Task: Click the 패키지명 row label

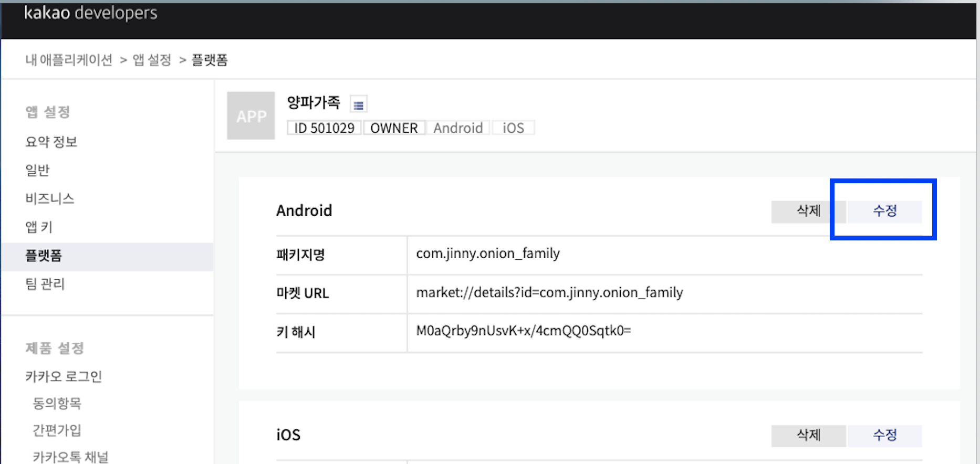Action: point(300,255)
